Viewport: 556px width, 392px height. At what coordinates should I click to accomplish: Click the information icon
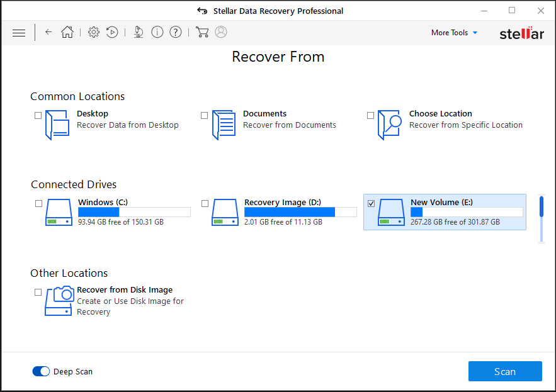pyautogui.click(x=157, y=32)
